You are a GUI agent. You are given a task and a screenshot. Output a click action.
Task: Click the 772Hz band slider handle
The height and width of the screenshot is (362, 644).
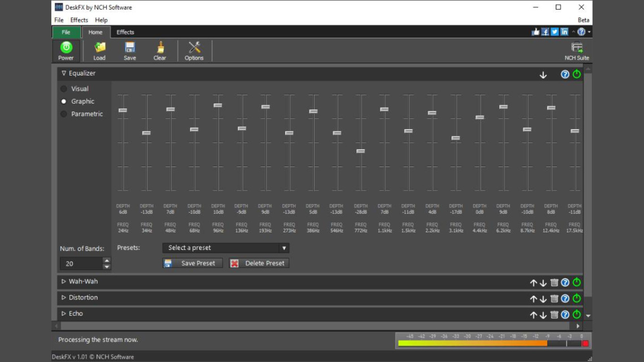361,151
